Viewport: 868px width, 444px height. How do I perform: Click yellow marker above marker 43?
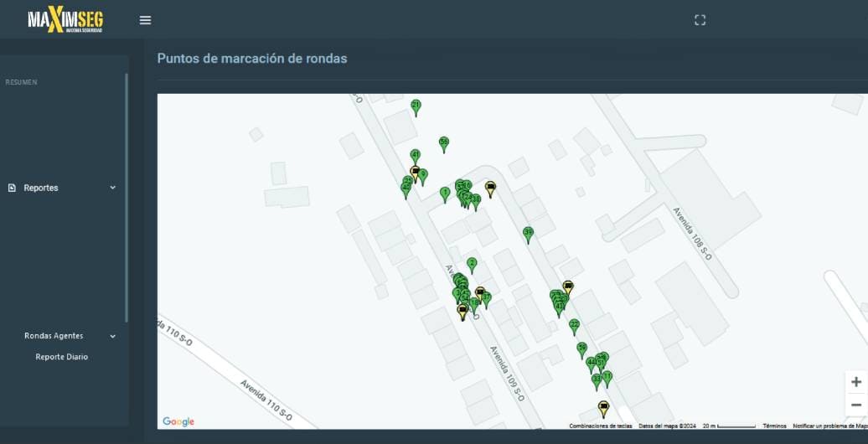pos(568,287)
